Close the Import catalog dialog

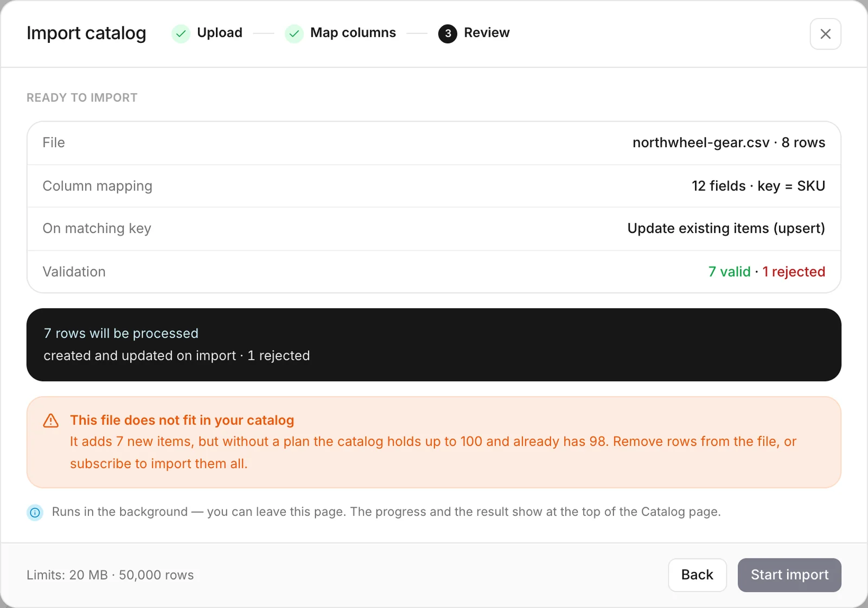point(825,34)
